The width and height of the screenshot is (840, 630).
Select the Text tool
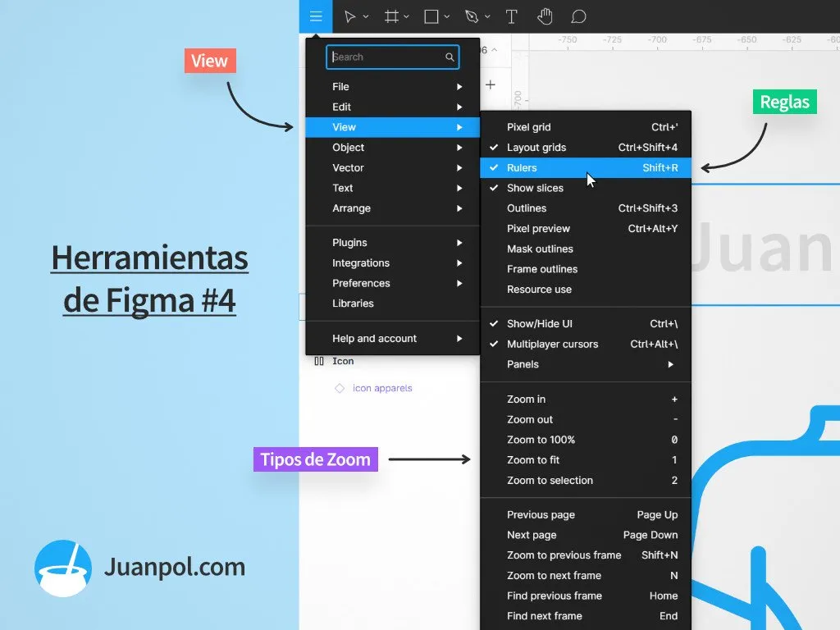coord(512,16)
